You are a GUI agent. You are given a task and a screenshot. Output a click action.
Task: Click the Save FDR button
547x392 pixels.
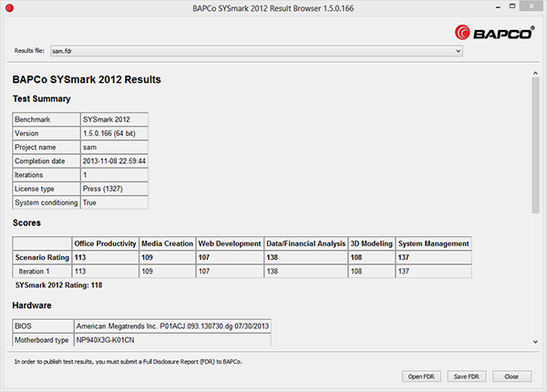(x=467, y=377)
